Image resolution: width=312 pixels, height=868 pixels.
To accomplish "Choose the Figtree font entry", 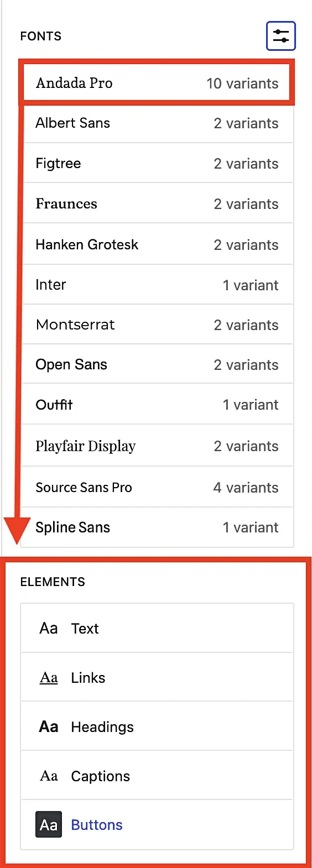I will pos(157,163).
